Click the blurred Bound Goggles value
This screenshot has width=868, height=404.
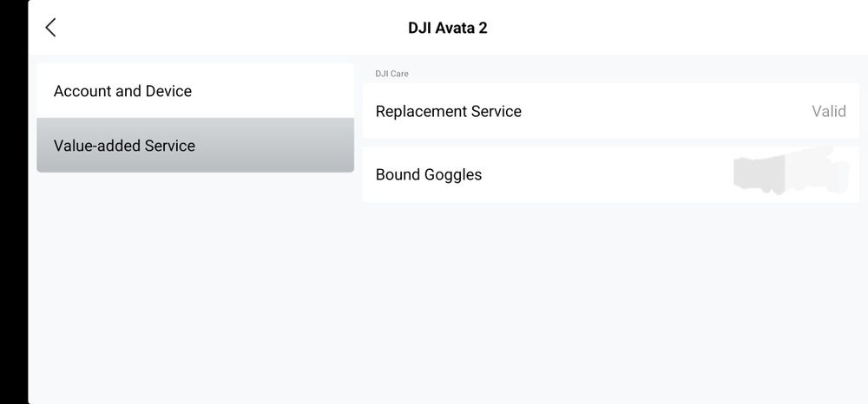pyautogui.click(x=790, y=174)
